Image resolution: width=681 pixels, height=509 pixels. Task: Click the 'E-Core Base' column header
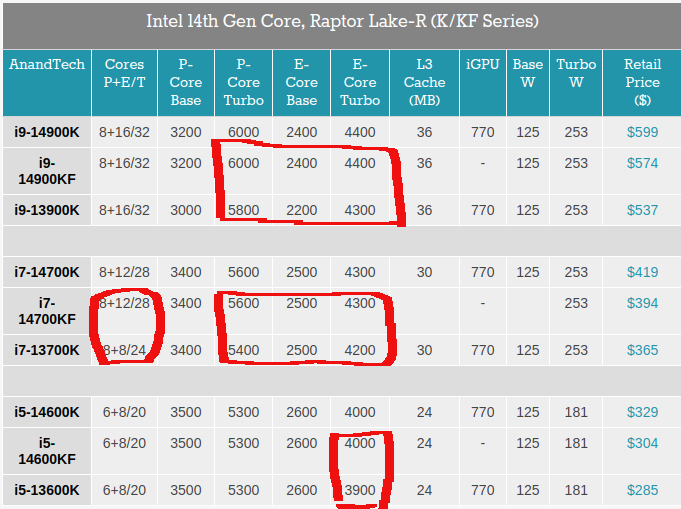click(301, 83)
